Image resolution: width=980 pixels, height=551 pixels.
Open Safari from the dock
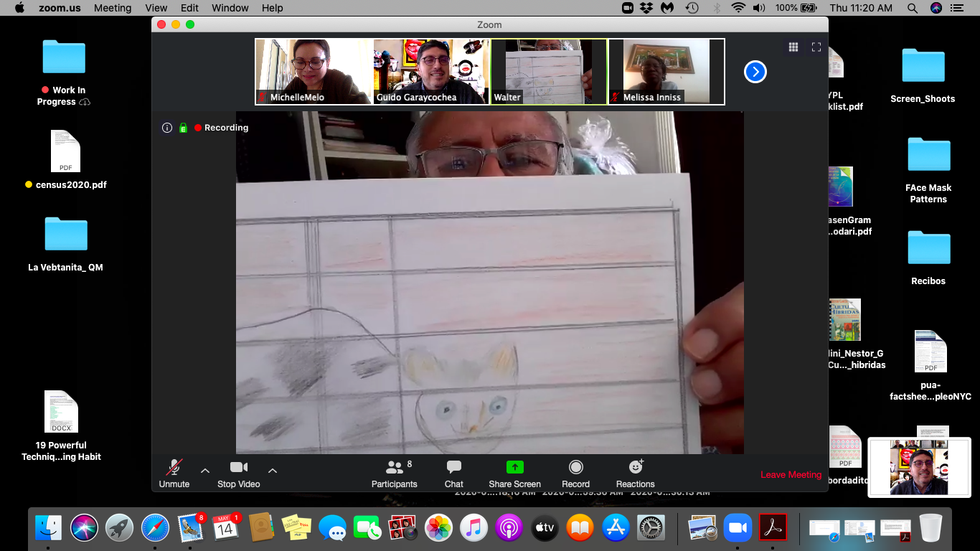tap(155, 529)
